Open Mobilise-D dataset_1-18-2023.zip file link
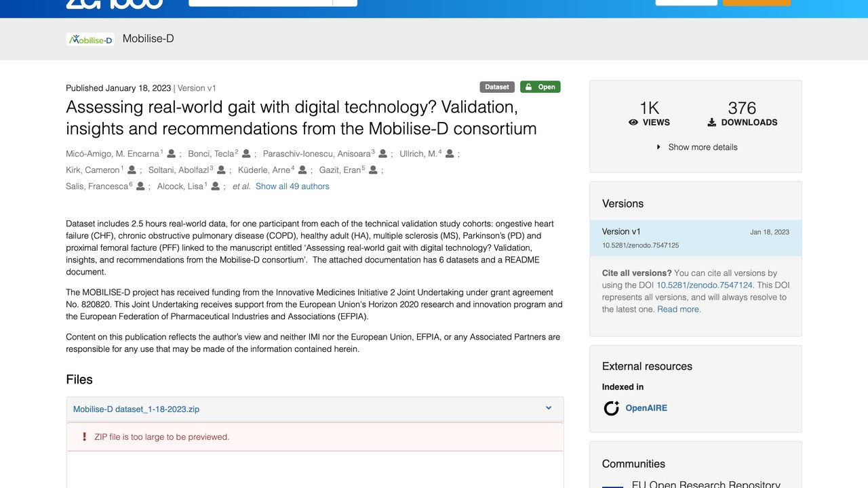The image size is (868, 488). point(136,409)
